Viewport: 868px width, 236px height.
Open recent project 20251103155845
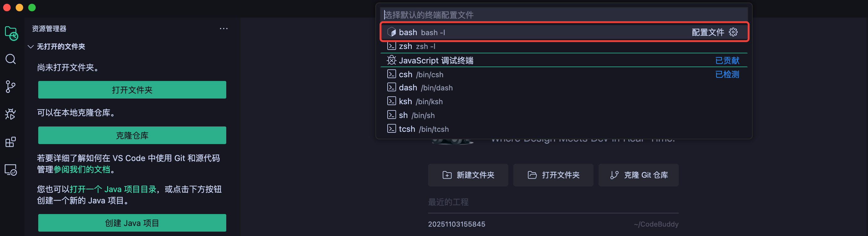457,224
